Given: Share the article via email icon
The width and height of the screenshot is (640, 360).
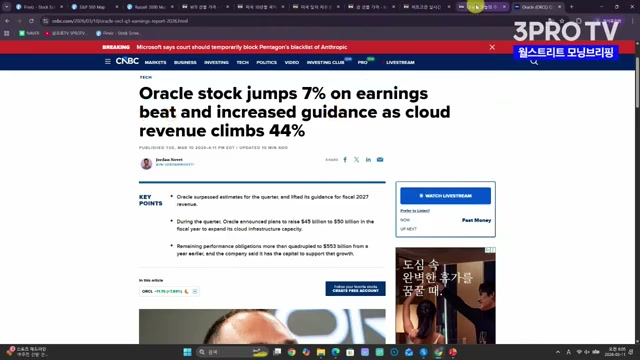Looking at the screenshot, I should [380, 160].
